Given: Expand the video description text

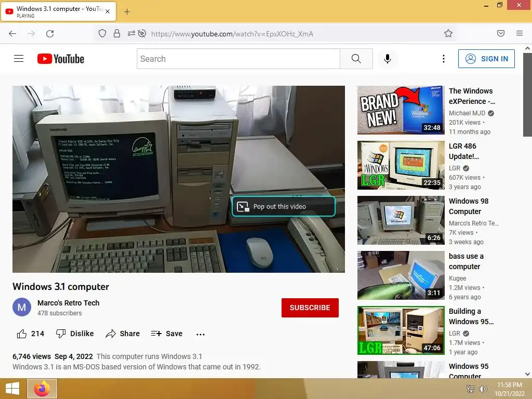Looking at the screenshot, I should pos(137,362).
